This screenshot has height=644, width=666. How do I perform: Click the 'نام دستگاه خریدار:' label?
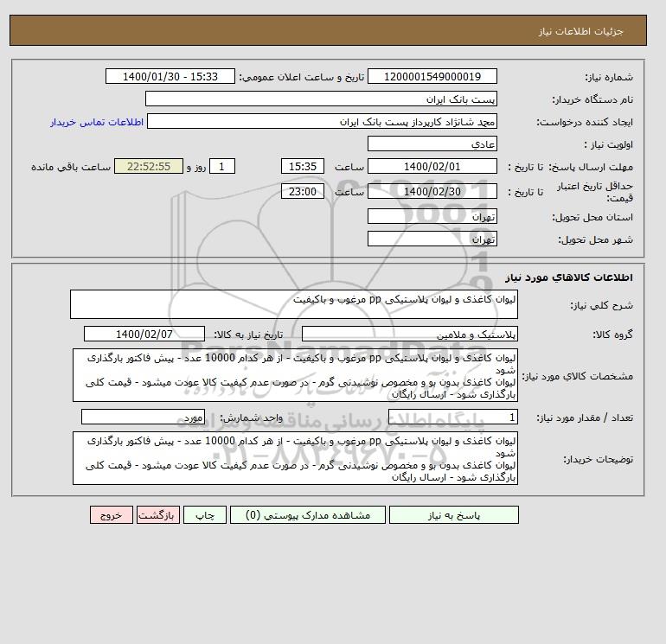pyautogui.click(x=592, y=99)
